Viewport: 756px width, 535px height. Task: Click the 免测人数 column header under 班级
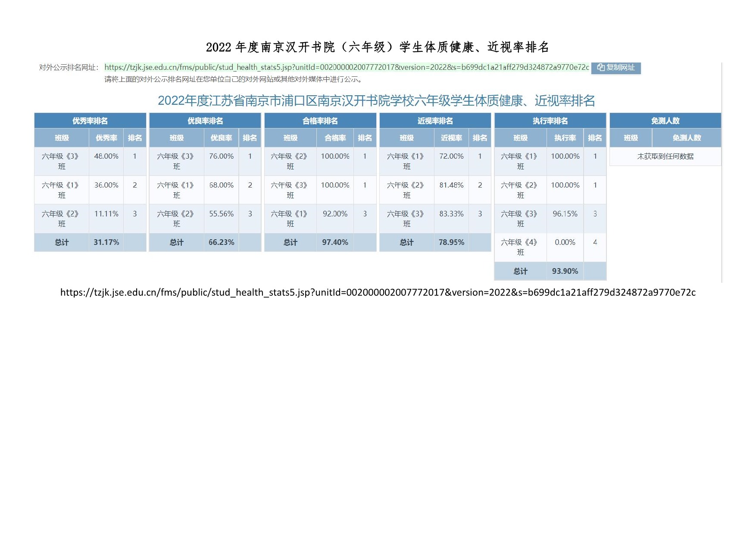point(687,138)
